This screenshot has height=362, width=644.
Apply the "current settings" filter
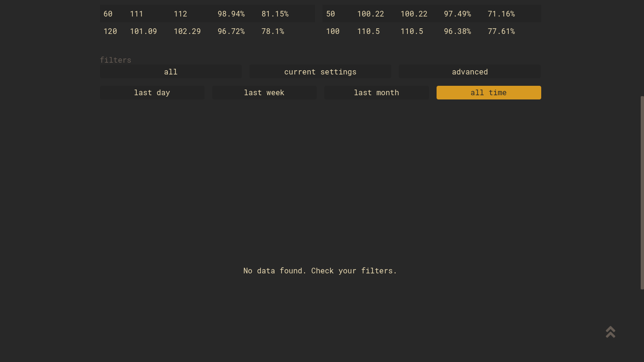tap(320, 72)
